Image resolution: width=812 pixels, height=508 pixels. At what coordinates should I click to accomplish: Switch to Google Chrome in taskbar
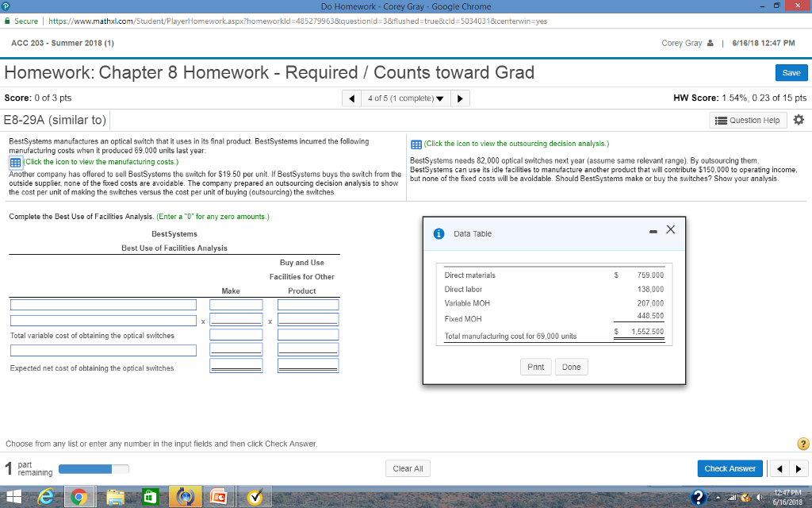pos(79,497)
